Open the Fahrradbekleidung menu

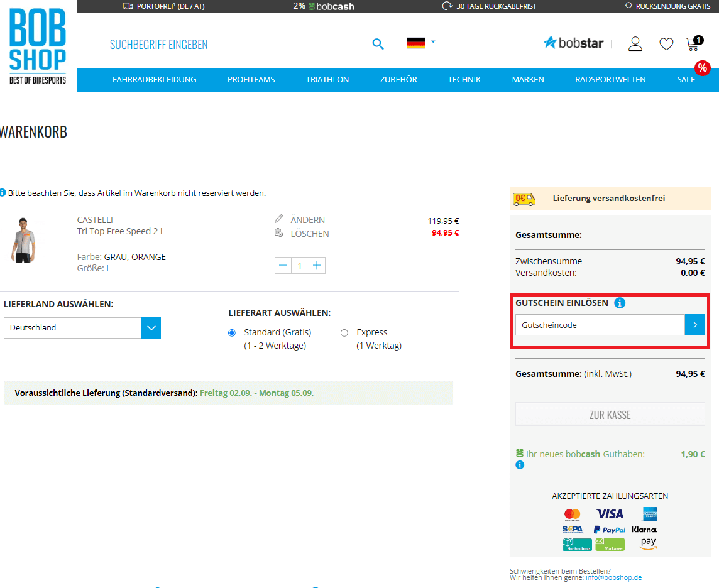[154, 80]
